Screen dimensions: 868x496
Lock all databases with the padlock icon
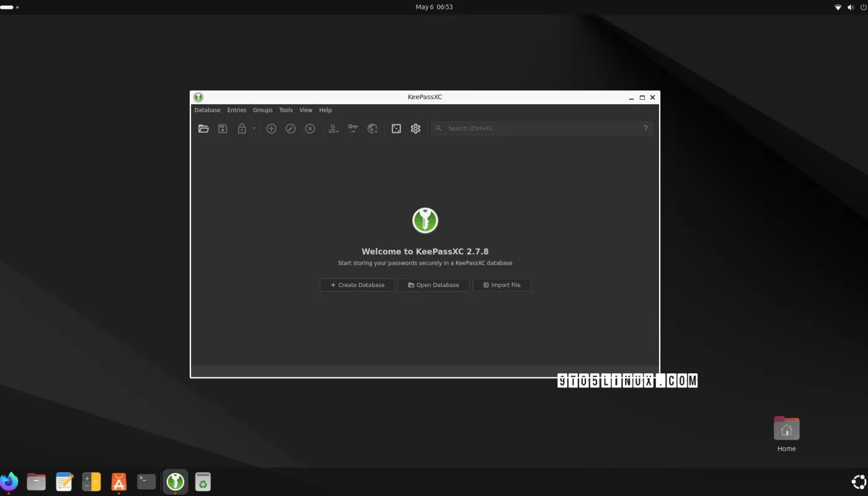pyautogui.click(x=242, y=128)
